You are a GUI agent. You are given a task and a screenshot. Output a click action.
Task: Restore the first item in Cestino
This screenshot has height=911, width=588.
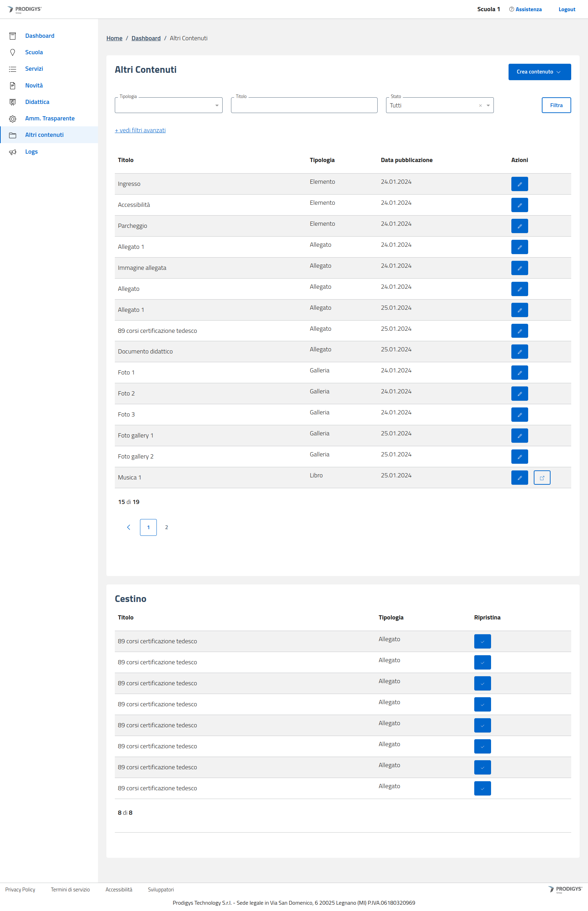482,642
